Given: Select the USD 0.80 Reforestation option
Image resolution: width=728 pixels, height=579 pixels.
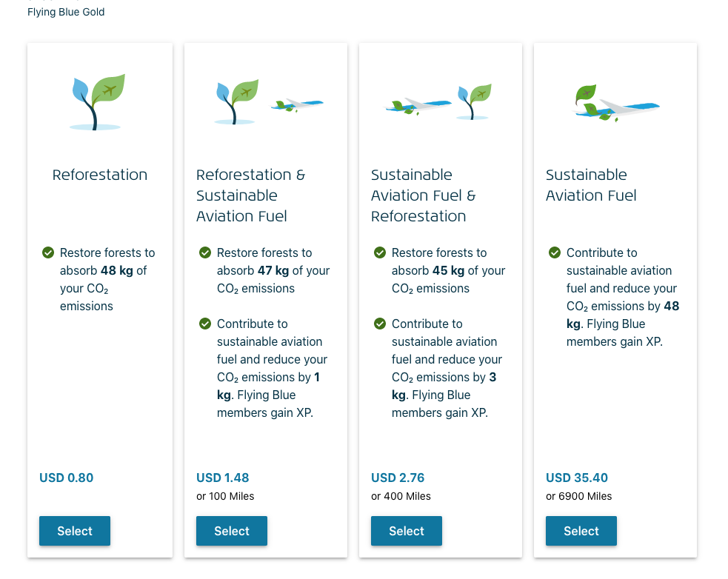Looking at the screenshot, I should (x=75, y=531).
